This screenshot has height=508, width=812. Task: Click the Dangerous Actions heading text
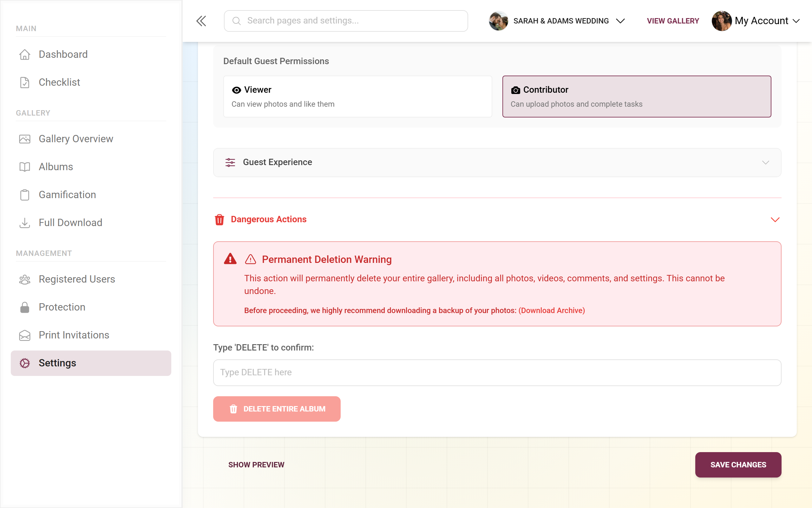(268, 219)
